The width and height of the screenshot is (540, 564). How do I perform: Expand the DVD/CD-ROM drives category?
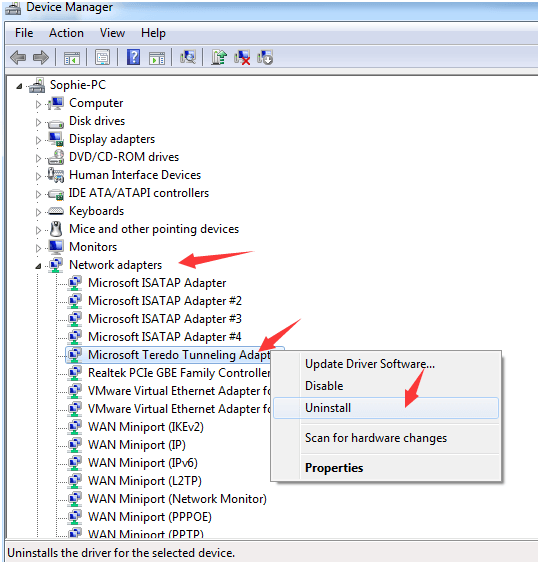(38, 158)
